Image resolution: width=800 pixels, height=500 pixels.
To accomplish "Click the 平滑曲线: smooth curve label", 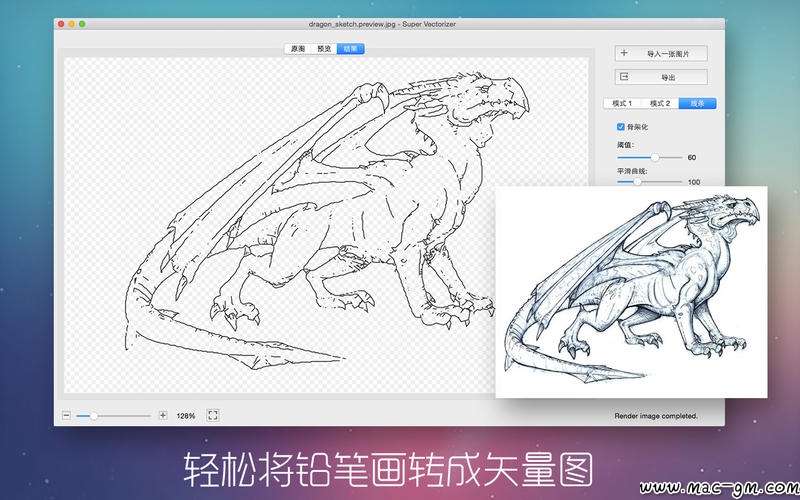I will (632, 171).
